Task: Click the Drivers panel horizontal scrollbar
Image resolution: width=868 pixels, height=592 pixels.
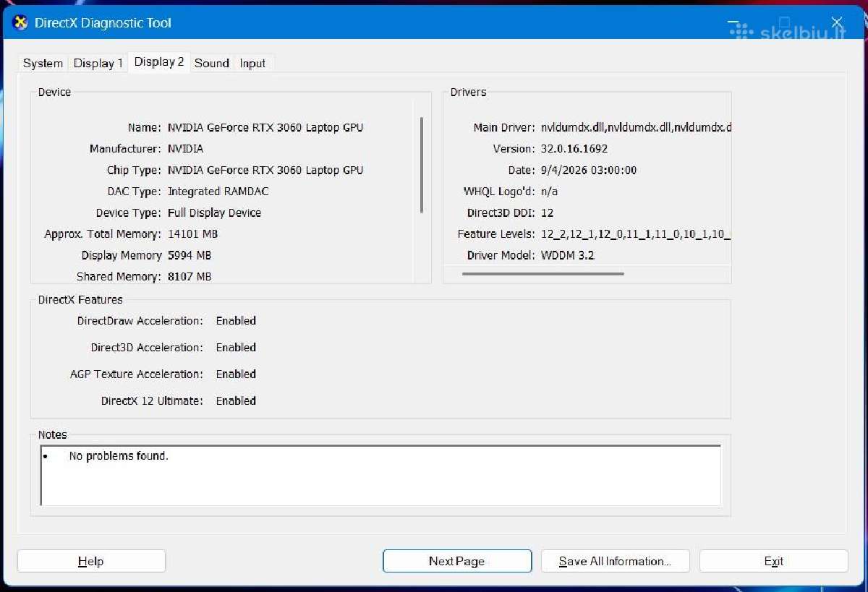Action: point(543,274)
